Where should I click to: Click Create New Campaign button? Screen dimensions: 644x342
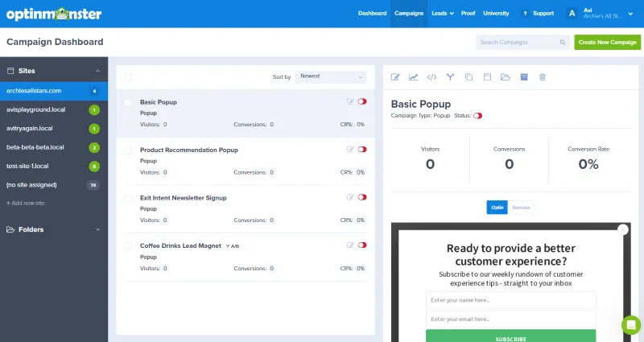tap(608, 43)
